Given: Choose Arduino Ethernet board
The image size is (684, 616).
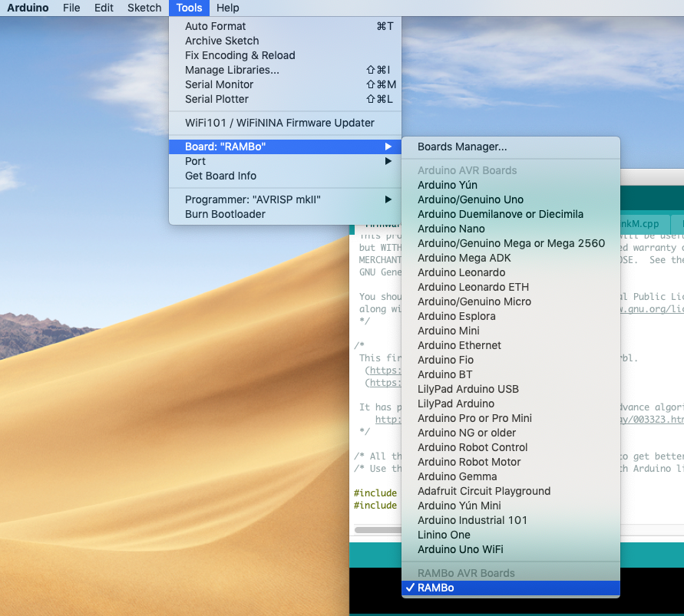Looking at the screenshot, I should 511,345.
